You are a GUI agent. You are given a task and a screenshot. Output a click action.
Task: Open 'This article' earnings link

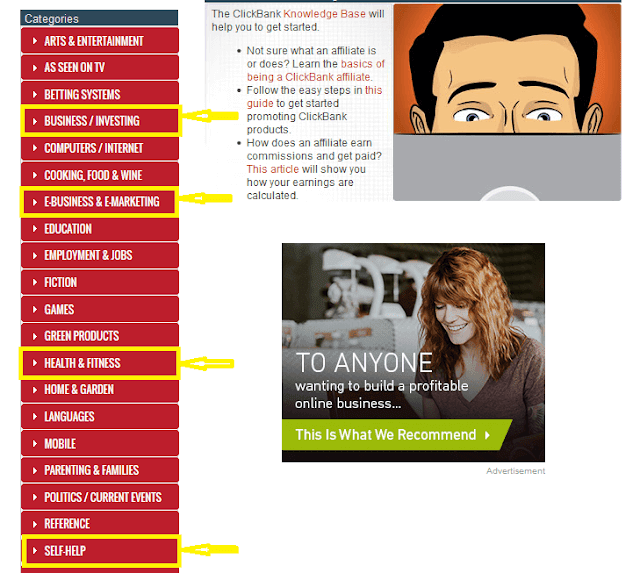[273, 169]
